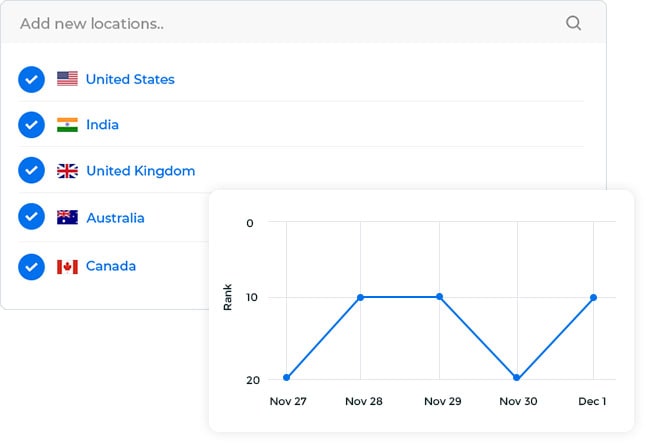The image size is (646, 444).
Task: Toggle the United Kingdom checkbox
Action: [x=31, y=170]
